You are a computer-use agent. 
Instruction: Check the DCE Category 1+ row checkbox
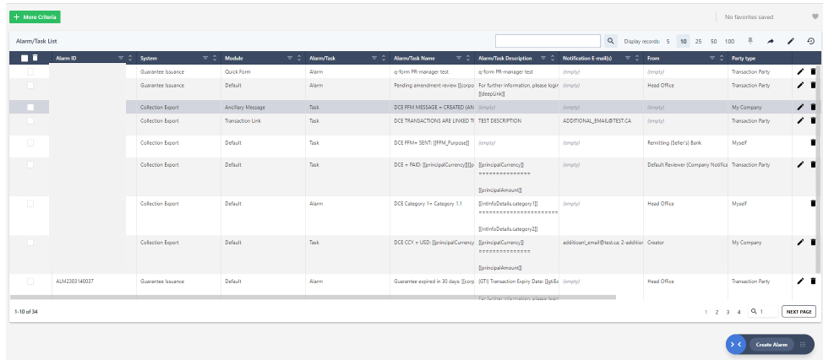[x=30, y=203]
